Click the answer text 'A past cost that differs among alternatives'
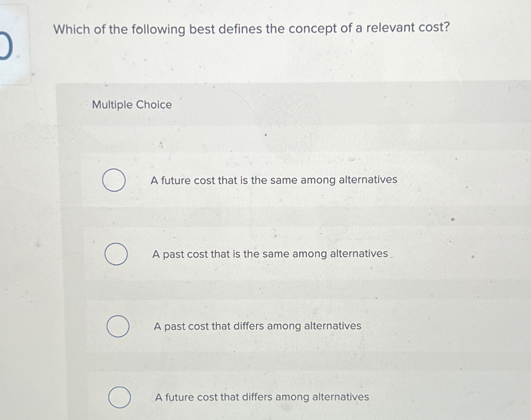Viewport: 531px width, 420px height. tap(258, 326)
